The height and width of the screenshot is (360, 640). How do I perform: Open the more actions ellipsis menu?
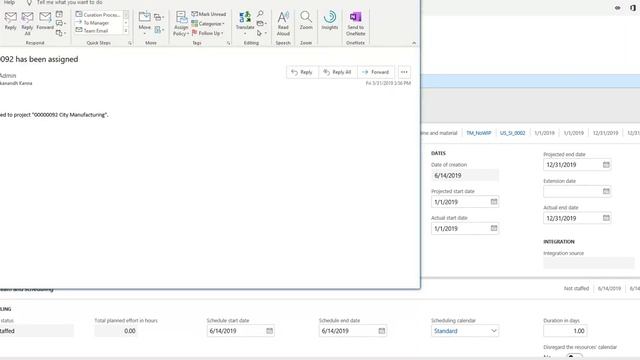click(404, 72)
